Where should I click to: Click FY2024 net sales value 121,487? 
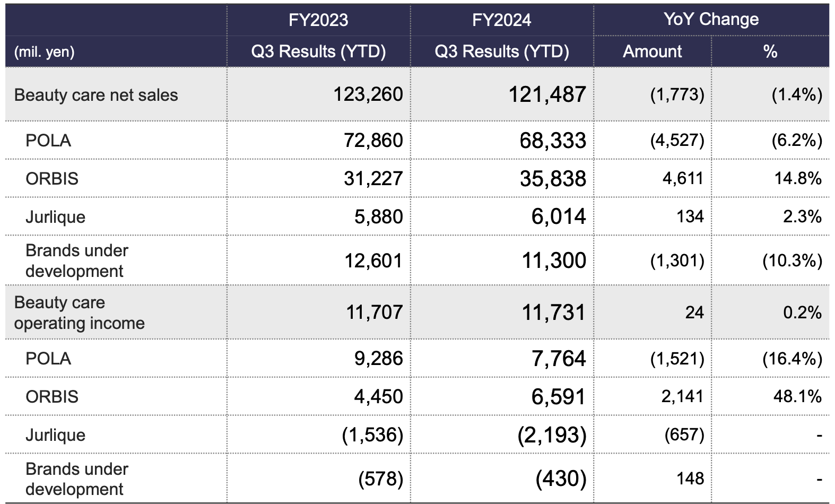547,94
